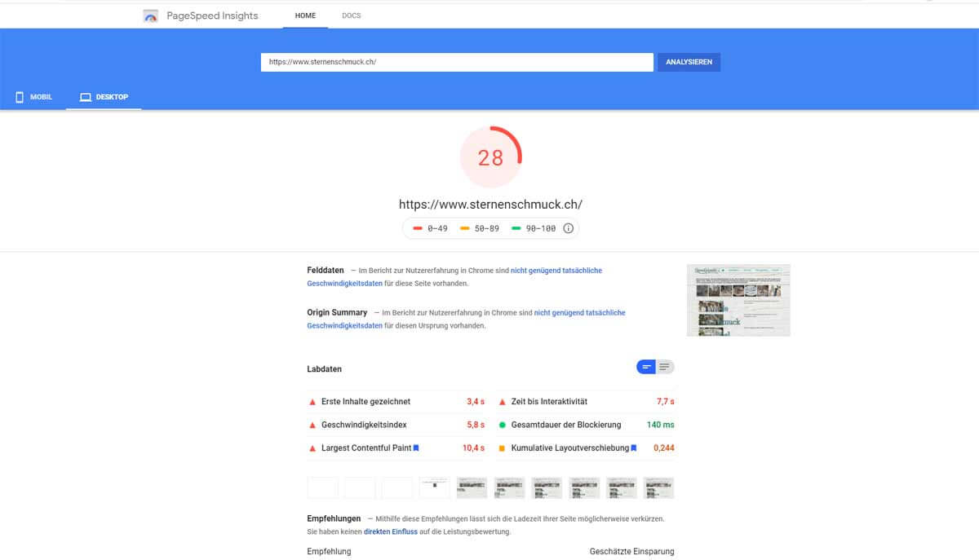The height and width of the screenshot is (560, 979).
Task: Click the URL input field
Action: (x=457, y=62)
